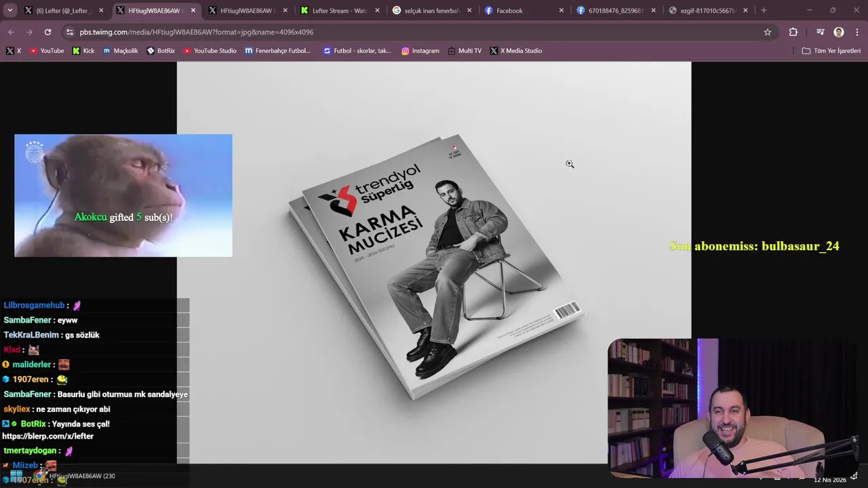This screenshot has width=868, height=488.
Task: Open the X Media Studio bookmark
Action: point(516,51)
